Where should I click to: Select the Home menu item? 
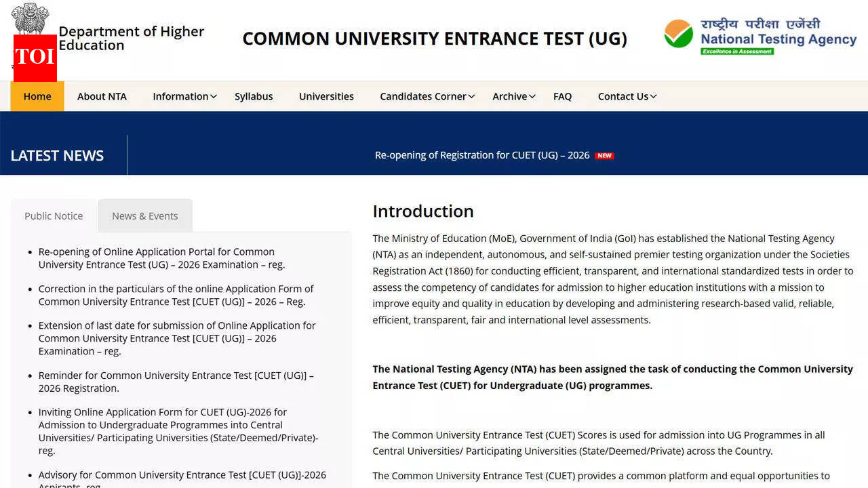pyautogui.click(x=37, y=96)
